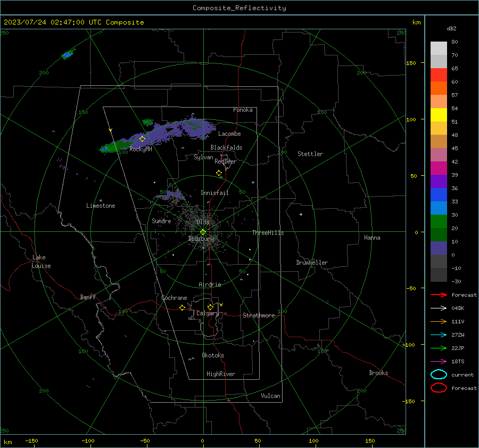The image size is (479, 448).
Task: Click the Strathmore label
Action: coord(259,315)
